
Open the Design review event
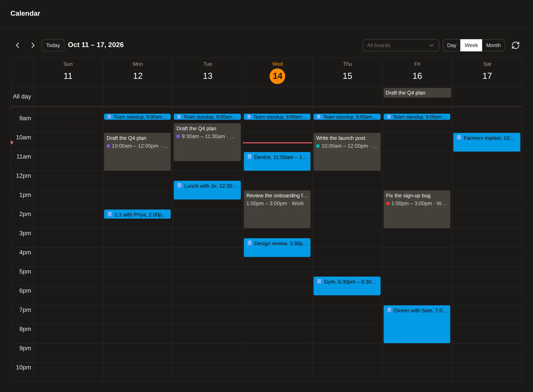[x=277, y=247]
